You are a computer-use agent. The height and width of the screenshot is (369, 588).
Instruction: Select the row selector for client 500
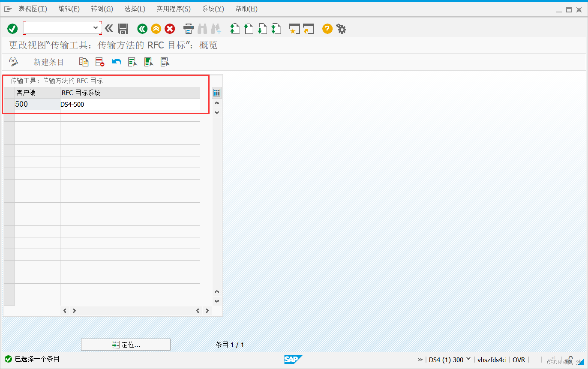pos(9,104)
